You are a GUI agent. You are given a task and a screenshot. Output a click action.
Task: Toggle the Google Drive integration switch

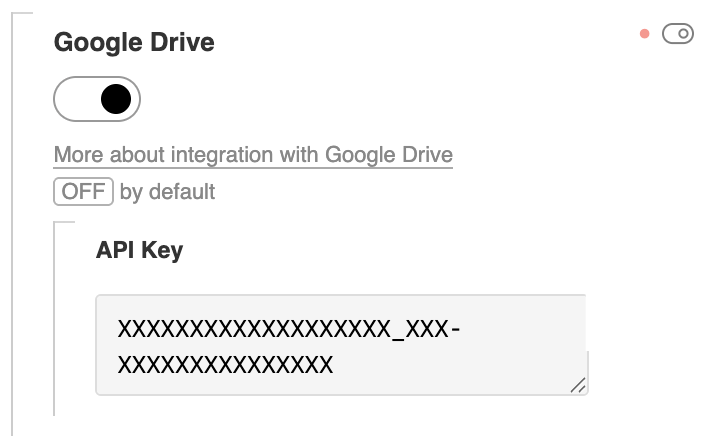97,99
